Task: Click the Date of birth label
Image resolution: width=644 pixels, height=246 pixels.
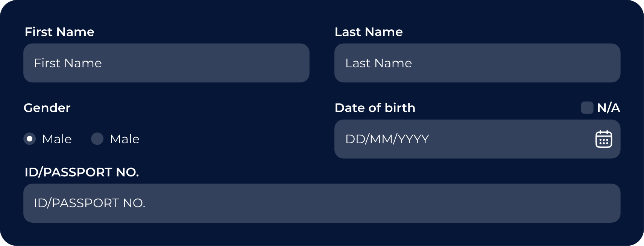Action: 375,108
